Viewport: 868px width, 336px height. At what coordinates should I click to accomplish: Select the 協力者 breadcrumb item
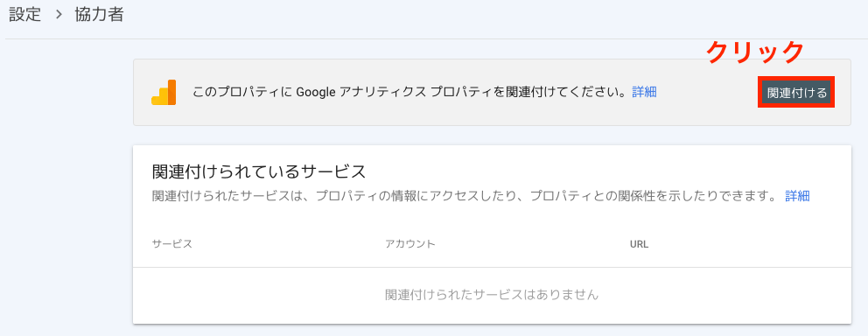(x=99, y=15)
